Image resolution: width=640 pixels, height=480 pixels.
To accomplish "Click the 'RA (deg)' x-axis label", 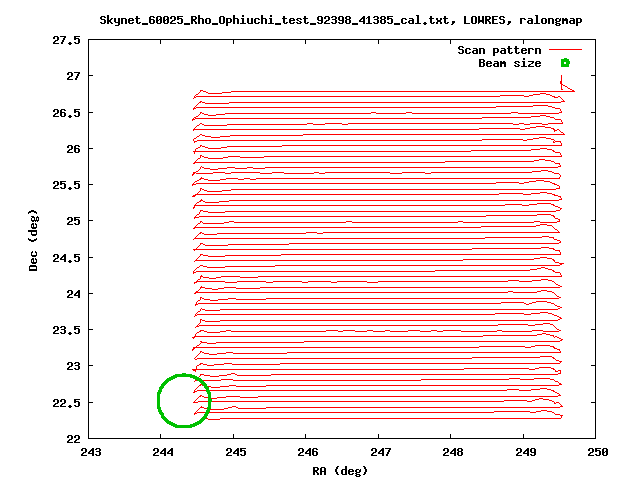I will [x=340, y=471].
